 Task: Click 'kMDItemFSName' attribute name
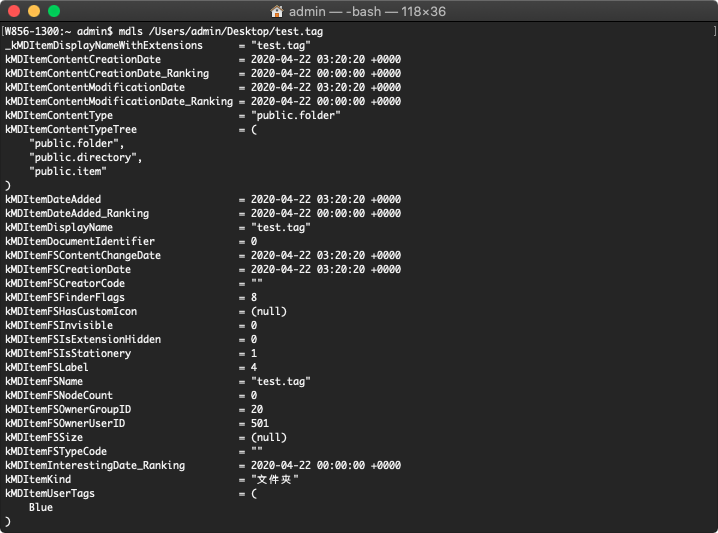point(44,381)
